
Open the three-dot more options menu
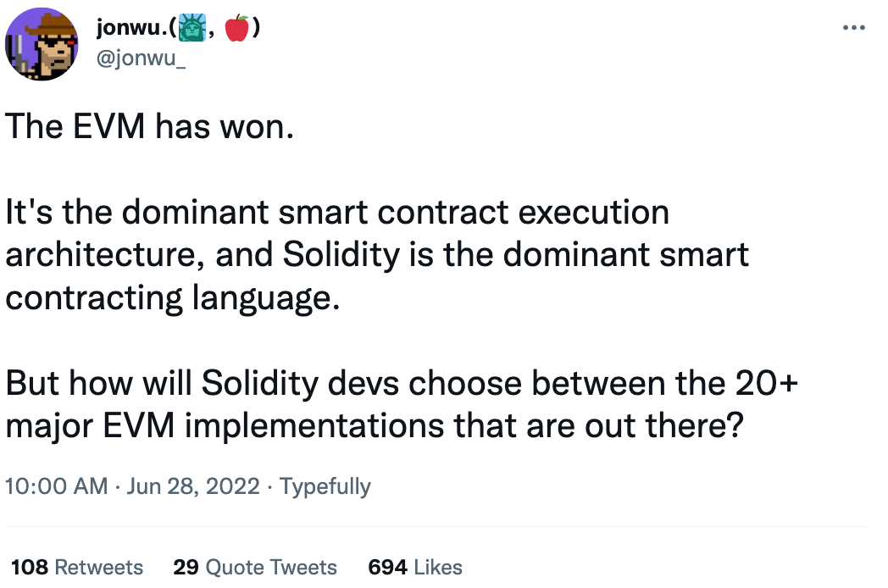[x=853, y=26]
